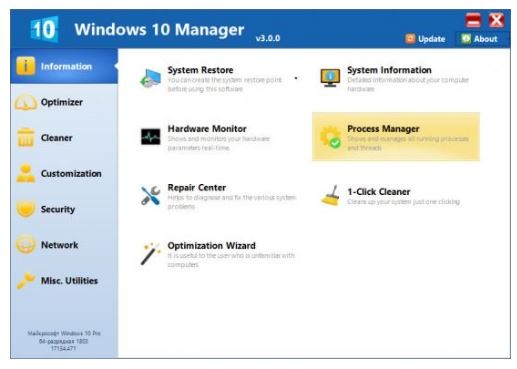Image resolution: width=517 pixels, height=369 pixels.
Task: Click the Optimization Wizard description text
Action: coord(231,260)
